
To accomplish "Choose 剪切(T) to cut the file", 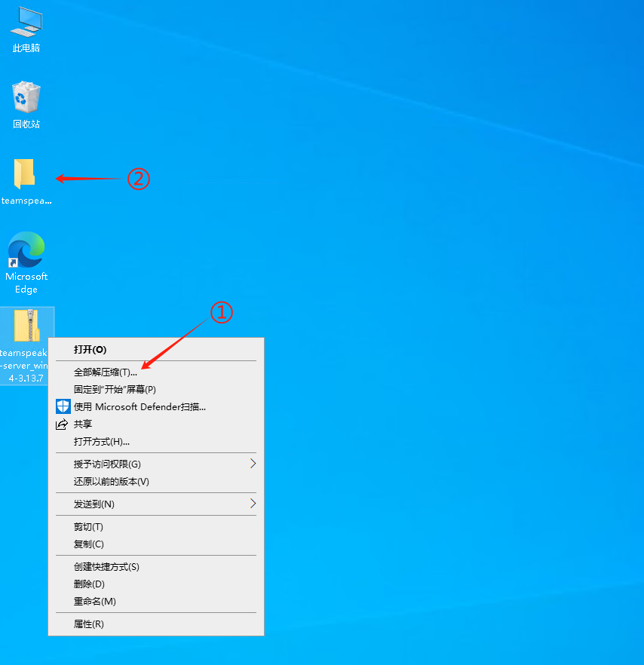I will tap(156, 527).
